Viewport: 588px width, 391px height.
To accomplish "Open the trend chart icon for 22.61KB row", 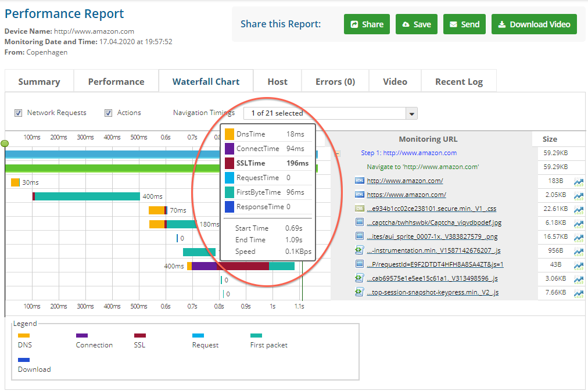I will pos(579,209).
